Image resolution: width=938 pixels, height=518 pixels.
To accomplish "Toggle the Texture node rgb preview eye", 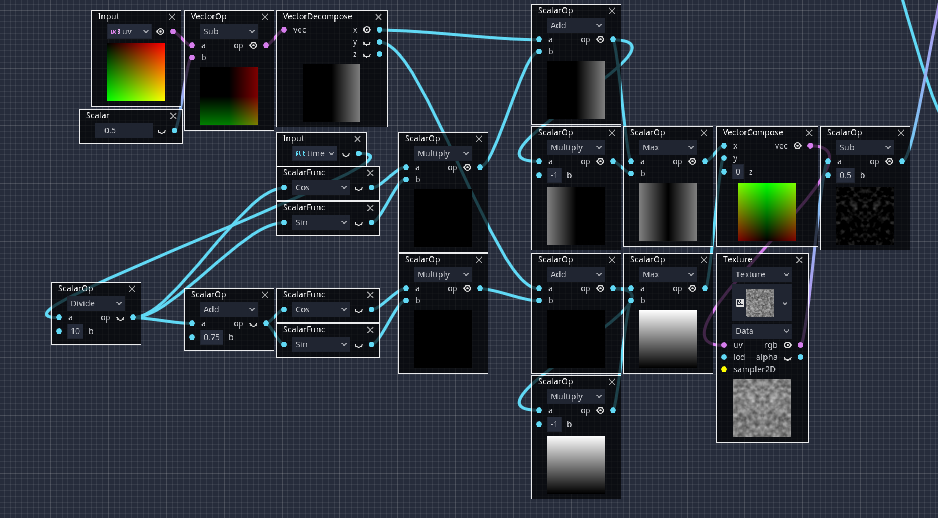I will 786,344.
